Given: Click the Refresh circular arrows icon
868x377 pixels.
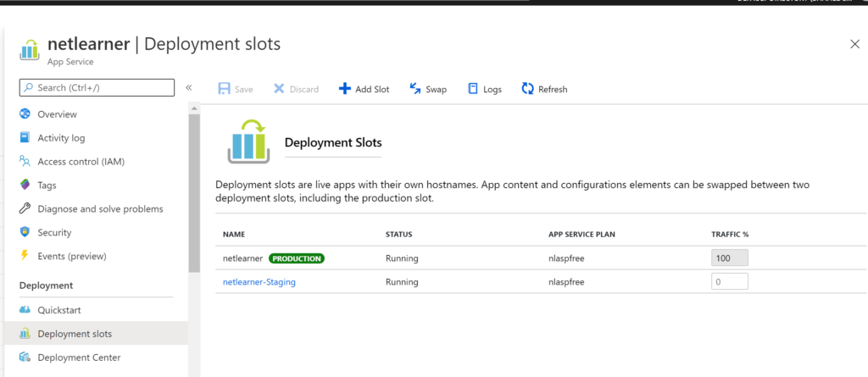Looking at the screenshot, I should (x=527, y=89).
